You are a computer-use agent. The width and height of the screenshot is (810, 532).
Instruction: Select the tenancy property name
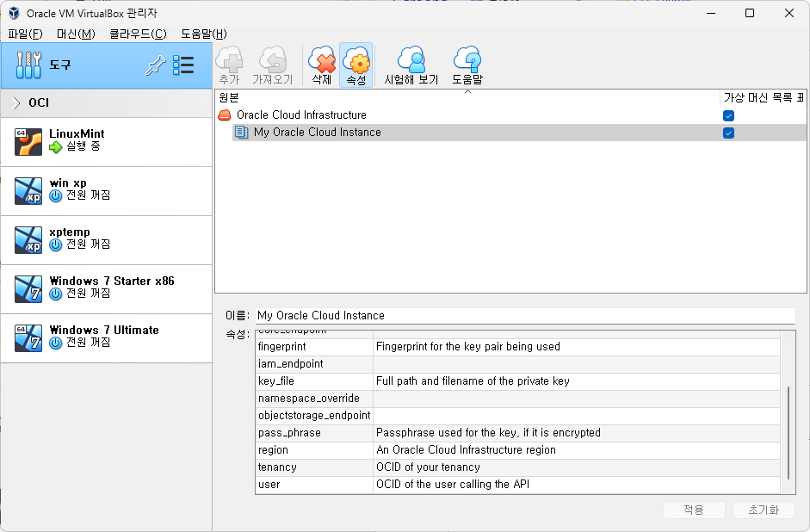[277, 467]
